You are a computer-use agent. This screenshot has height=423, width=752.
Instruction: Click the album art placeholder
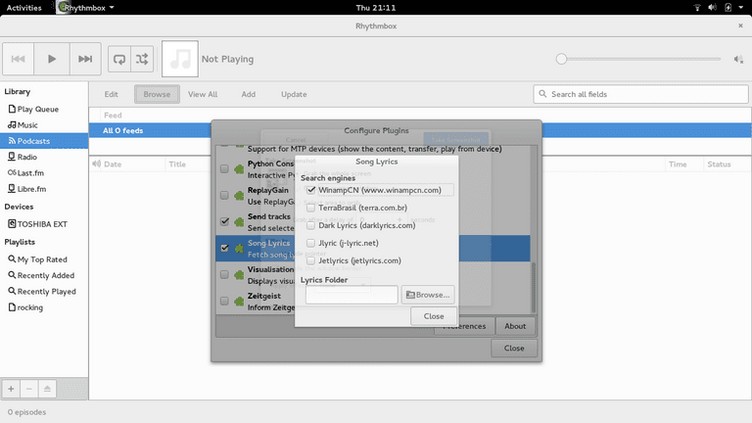tap(180, 59)
